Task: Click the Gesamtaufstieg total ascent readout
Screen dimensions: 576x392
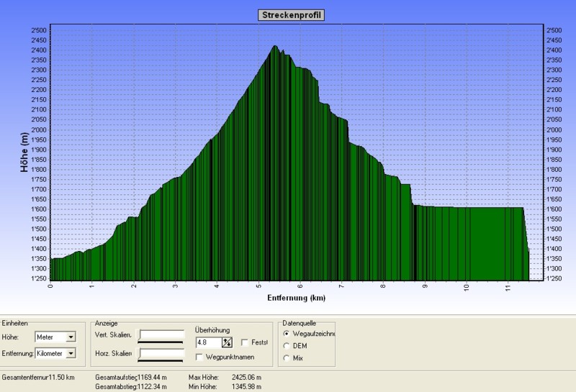Action: tap(131, 376)
